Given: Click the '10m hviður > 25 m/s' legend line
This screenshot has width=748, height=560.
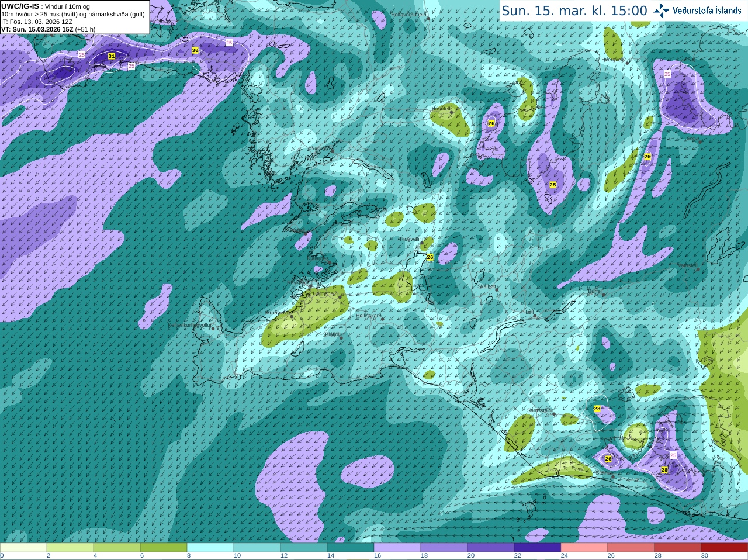Looking at the screenshot, I should tap(73, 14).
